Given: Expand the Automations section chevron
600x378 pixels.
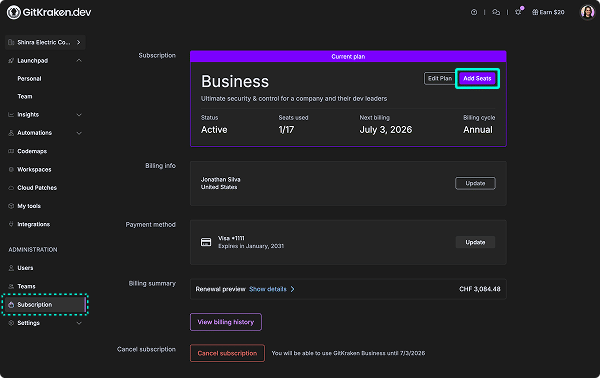Looking at the screenshot, I should [x=79, y=133].
